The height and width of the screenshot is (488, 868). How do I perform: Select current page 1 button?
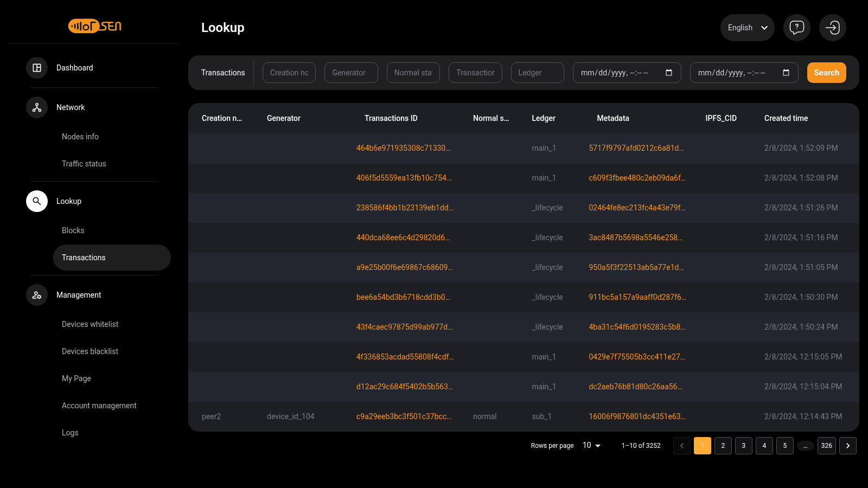pyautogui.click(x=703, y=446)
